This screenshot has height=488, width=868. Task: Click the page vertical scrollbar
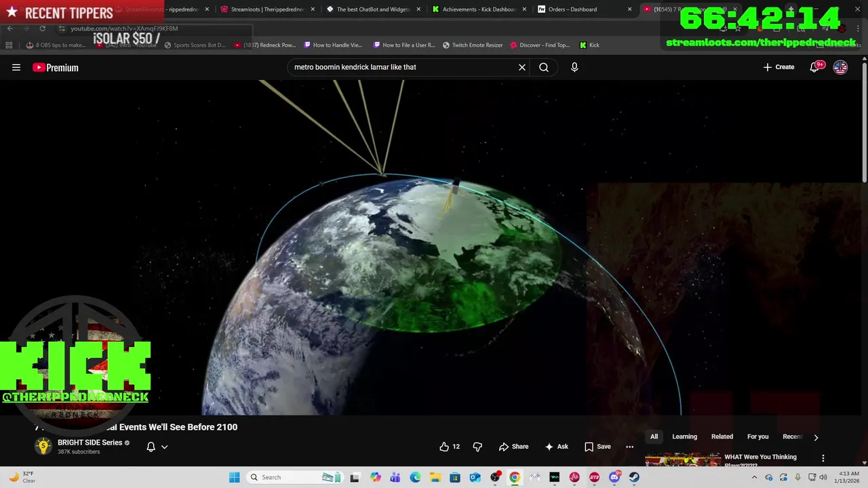point(864,122)
